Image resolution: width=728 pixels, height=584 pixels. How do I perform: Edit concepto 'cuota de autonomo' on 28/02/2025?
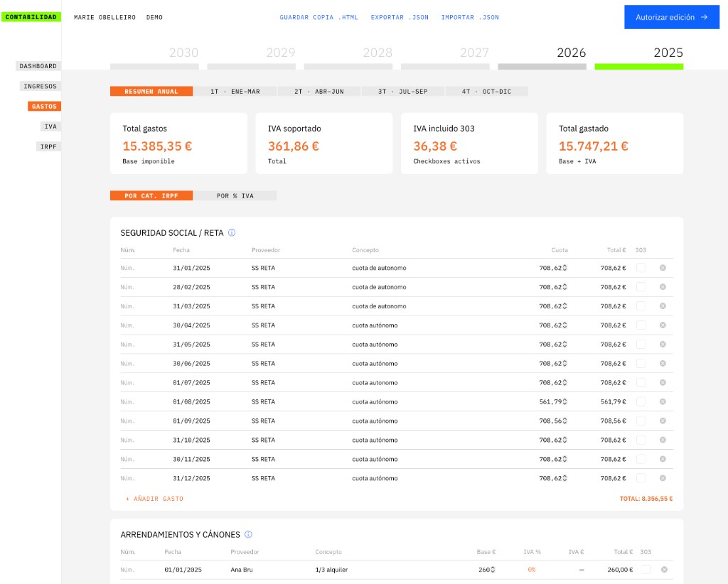[379, 287]
